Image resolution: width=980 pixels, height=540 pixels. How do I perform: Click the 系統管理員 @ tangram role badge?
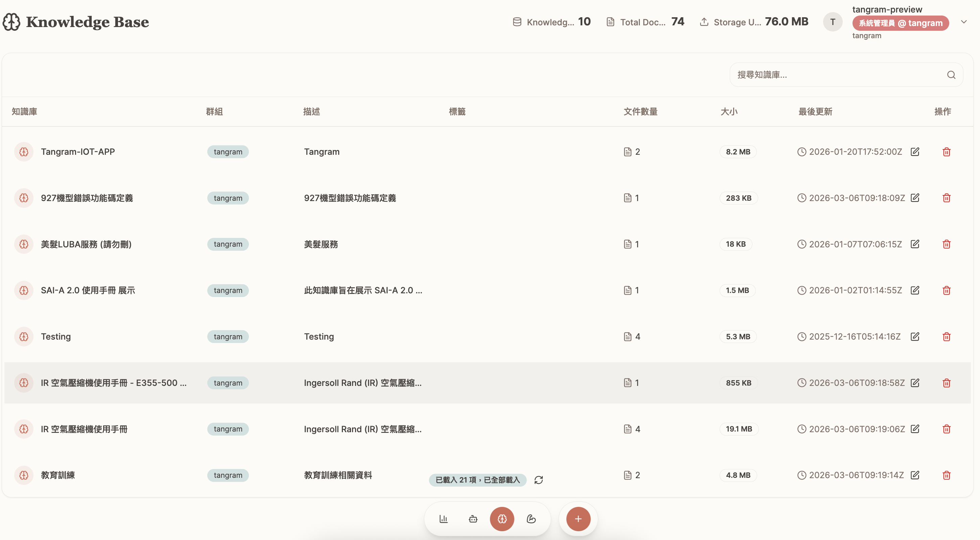900,23
